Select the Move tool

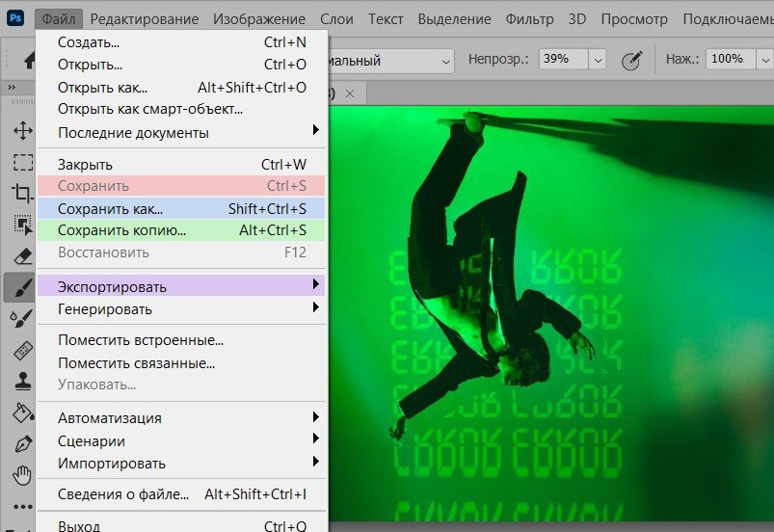(x=23, y=131)
